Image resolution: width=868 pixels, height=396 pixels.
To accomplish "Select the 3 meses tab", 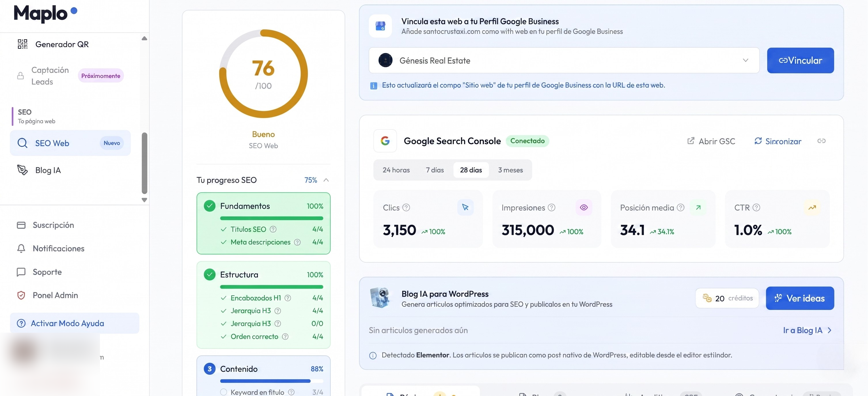I will pos(511,170).
